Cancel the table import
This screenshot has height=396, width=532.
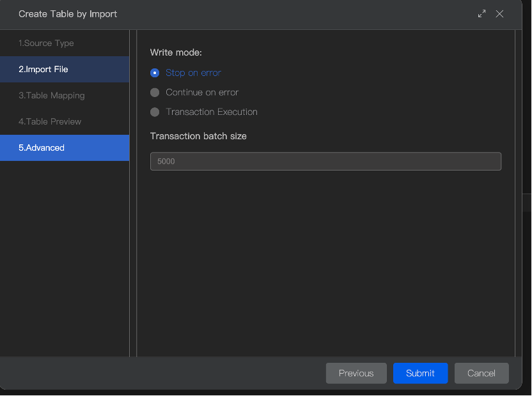pos(481,373)
